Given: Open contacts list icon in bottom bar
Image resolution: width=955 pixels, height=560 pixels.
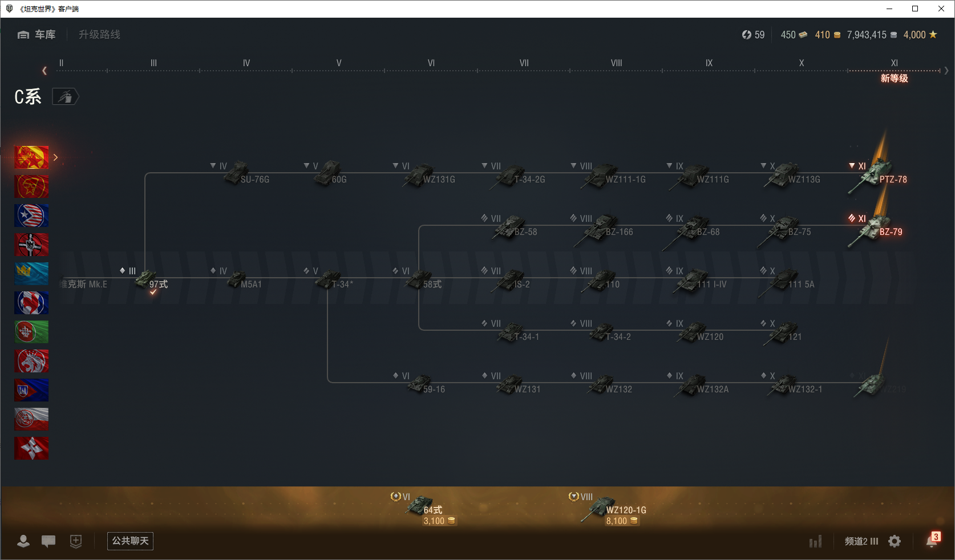Looking at the screenshot, I should coord(23,541).
